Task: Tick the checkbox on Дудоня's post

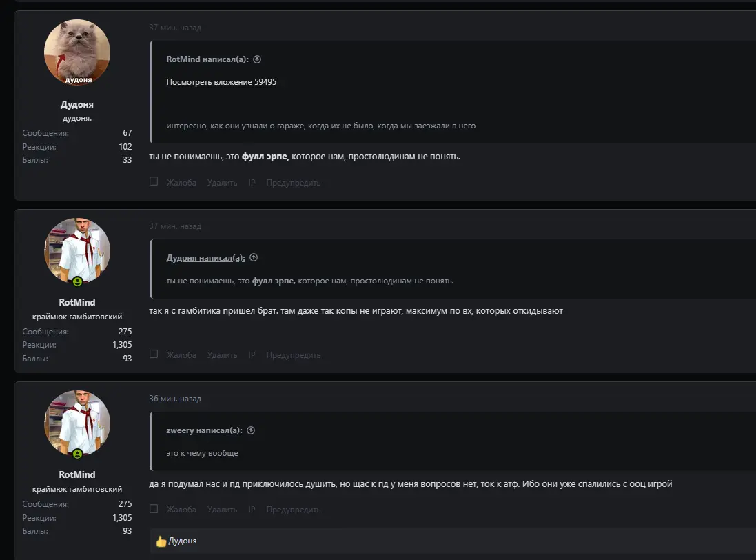Action: coord(154,182)
